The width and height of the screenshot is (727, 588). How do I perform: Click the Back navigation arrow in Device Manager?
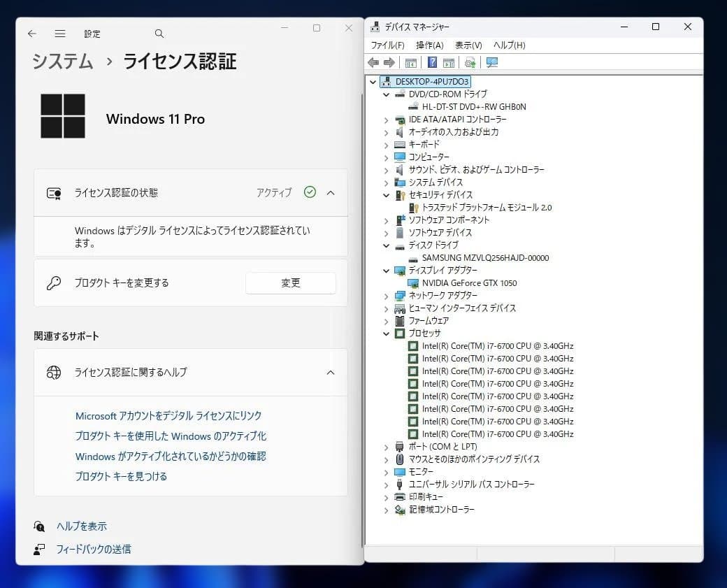[x=374, y=62]
